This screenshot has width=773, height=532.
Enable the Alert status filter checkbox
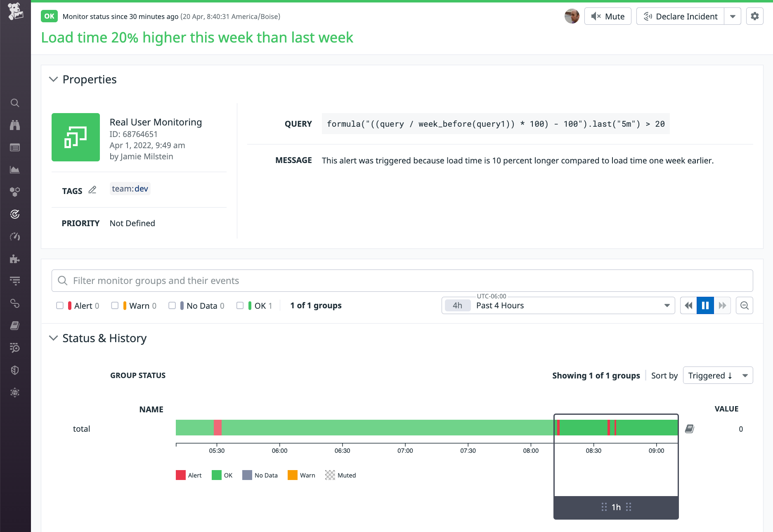60,305
